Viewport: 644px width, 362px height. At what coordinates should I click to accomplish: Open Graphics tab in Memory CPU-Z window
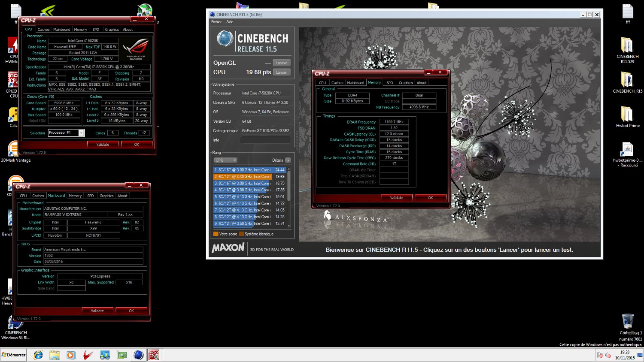point(406,83)
